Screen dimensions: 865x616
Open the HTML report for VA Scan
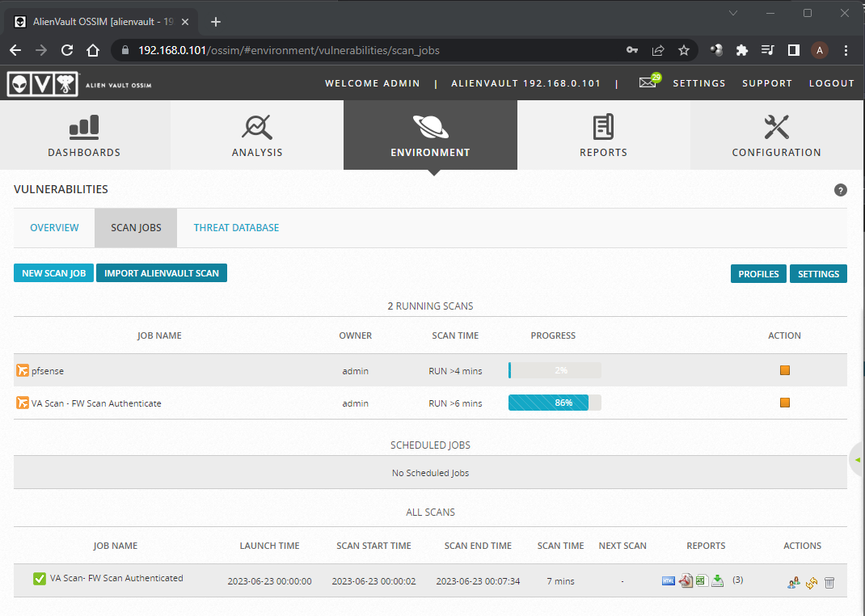click(668, 580)
